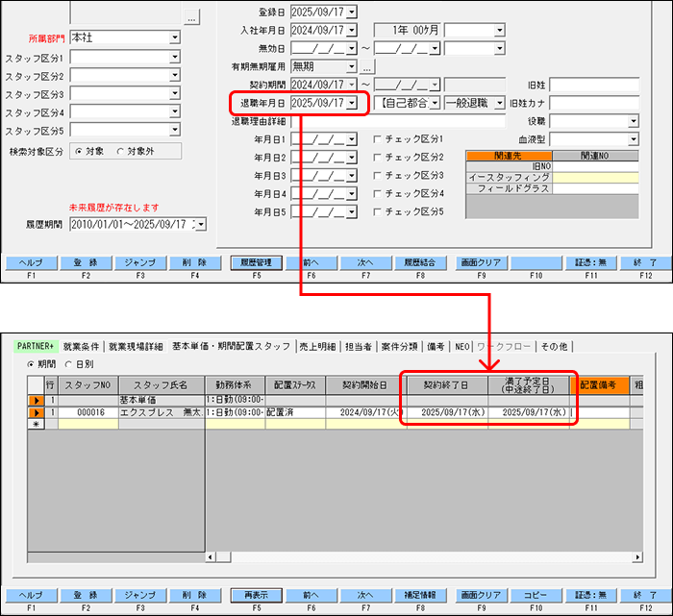Screen dimensions: 673x616
Task: Expand the スタッフ区分5 dropdown
Action: (x=174, y=130)
